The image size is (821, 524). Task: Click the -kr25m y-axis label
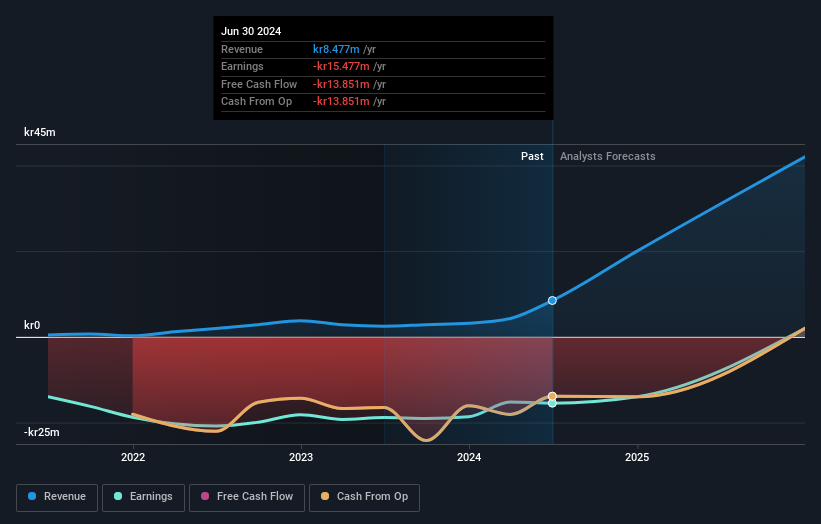pyautogui.click(x=42, y=432)
